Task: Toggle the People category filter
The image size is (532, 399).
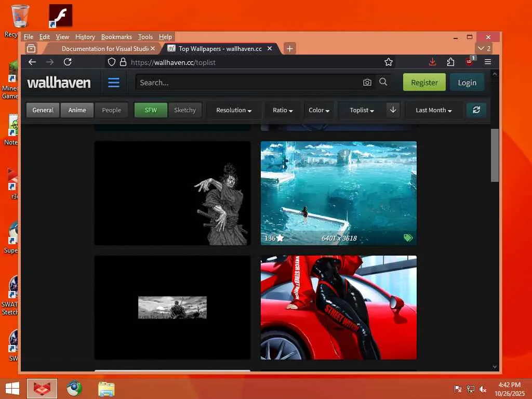Action: point(111,110)
